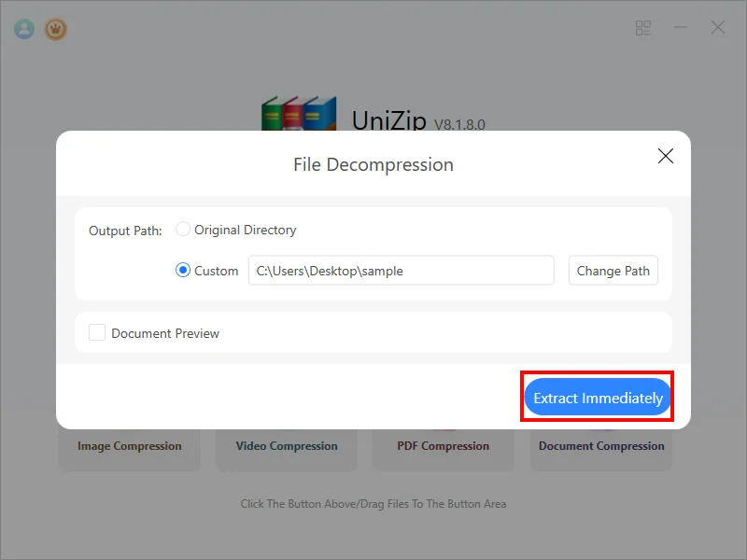This screenshot has height=560, width=747.
Task: Close the File Decompression dialog
Action: [666, 156]
